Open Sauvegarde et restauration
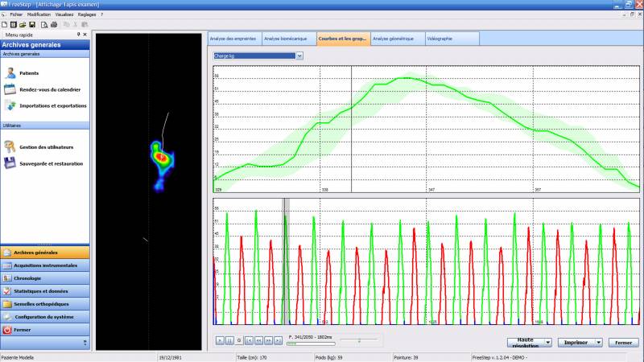The width and height of the screenshot is (644, 362). point(51,163)
